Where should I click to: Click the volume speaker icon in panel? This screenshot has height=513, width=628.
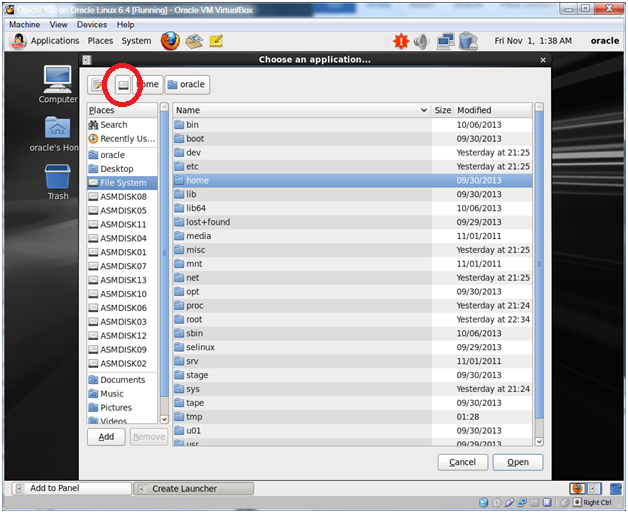(x=421, y=41)
